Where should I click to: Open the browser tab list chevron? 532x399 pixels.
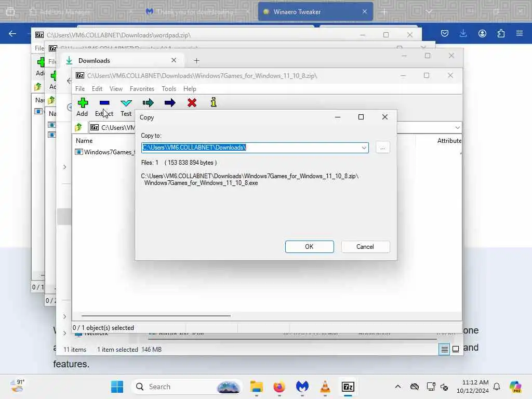click(x=429, y=12)
